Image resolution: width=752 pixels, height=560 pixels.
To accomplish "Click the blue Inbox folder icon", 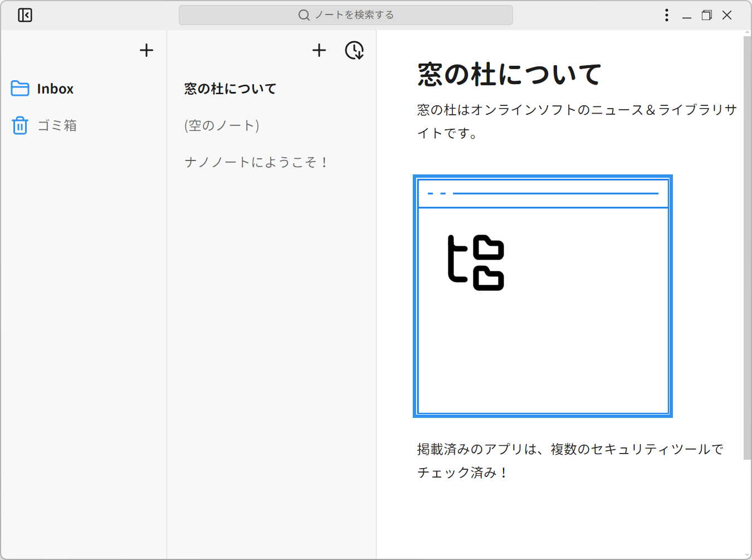I will tap(19, 88).
